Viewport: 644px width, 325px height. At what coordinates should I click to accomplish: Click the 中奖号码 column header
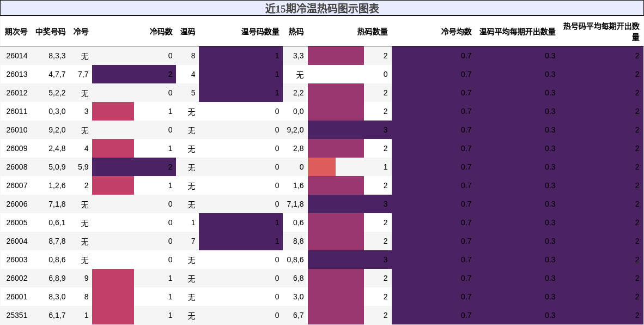(50, 32)
